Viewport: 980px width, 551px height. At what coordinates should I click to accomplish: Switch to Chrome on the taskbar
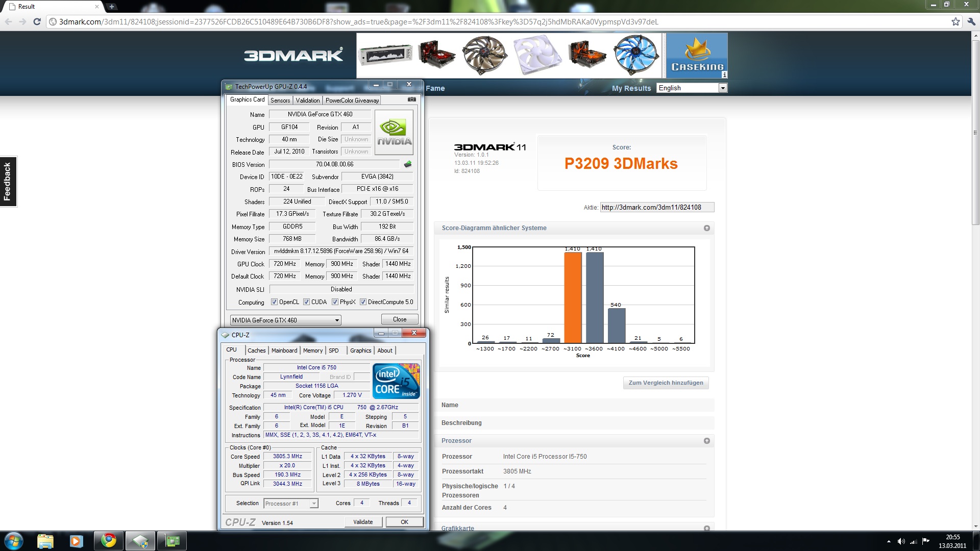point(108,541)
